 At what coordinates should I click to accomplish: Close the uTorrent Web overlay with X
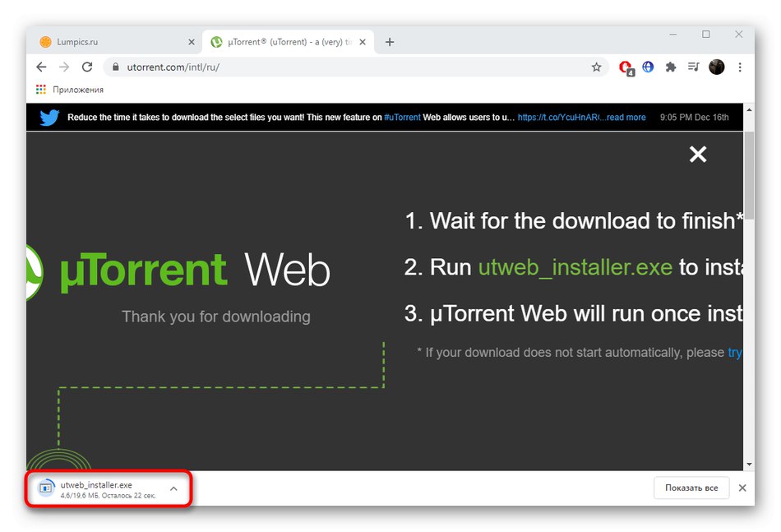[698, 155]
